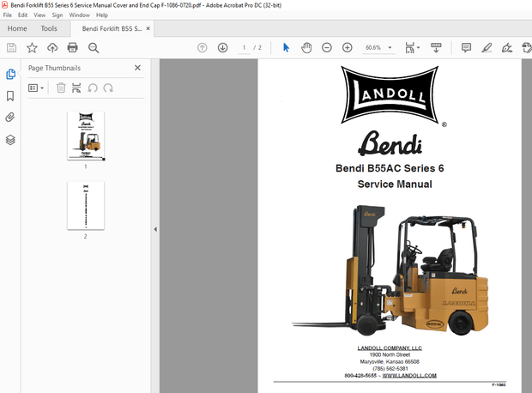Activate the hand pan tool
532x393 pixels.
306,48
